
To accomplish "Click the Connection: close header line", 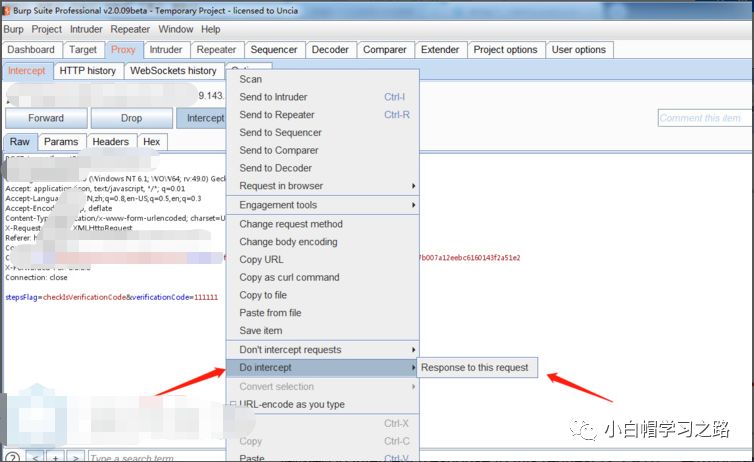I will 37,278.
